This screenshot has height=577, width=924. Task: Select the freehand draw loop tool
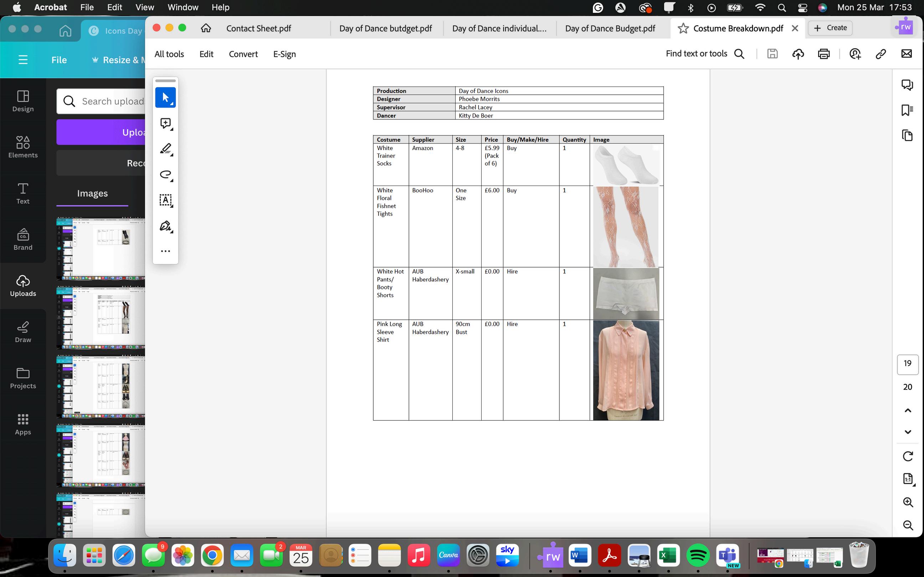(165, 175)
